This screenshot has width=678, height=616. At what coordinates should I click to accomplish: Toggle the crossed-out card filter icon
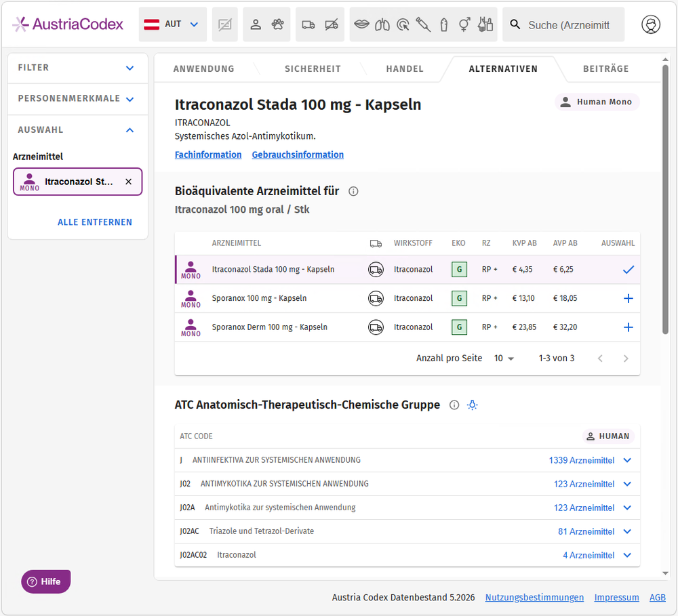[x=225, y=24]
